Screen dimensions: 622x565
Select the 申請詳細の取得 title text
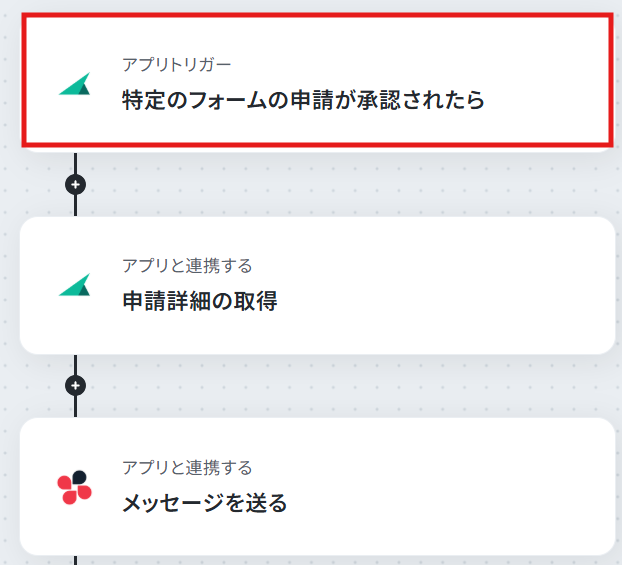pyautogui.click(x=200, y=301)
